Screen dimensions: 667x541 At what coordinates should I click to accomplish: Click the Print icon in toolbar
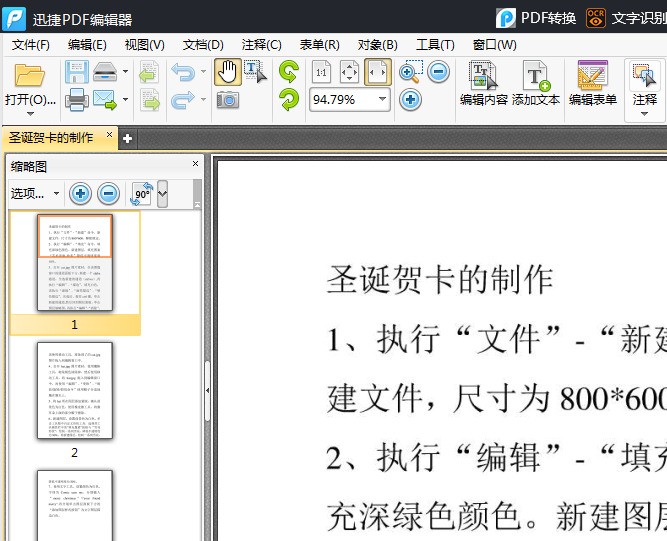coord(76,99)
